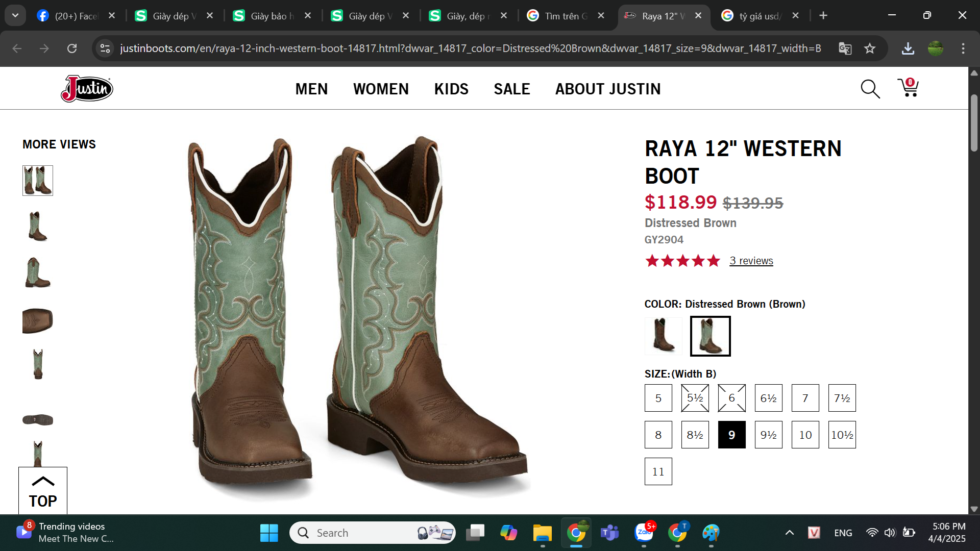The height and width of the screenshot is (551, 980).
Task: Expand the tab search dropdown arrow
Action: coord(15,15)
